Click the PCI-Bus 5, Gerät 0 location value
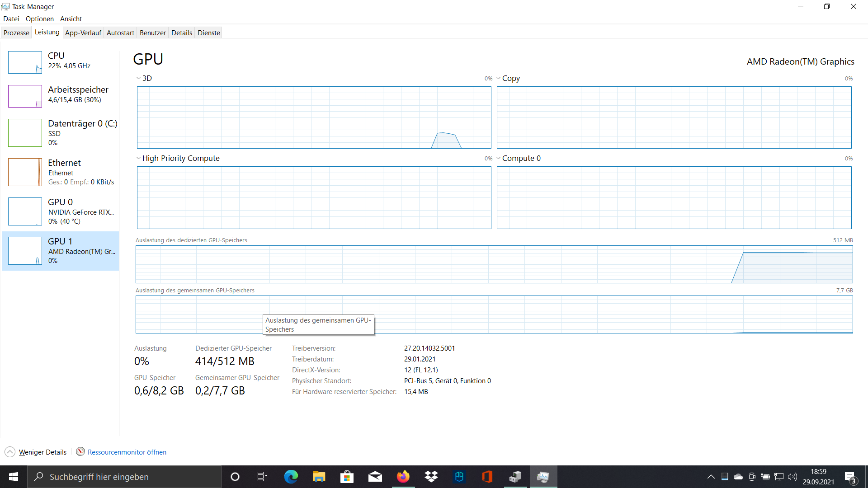Viewport: 868px width, 488px height. pos(448,381)
